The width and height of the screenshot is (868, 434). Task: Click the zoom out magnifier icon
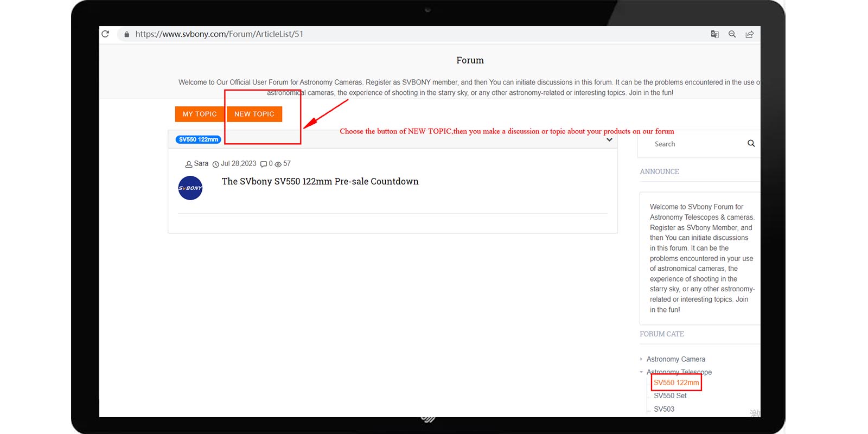click(732, 34)
